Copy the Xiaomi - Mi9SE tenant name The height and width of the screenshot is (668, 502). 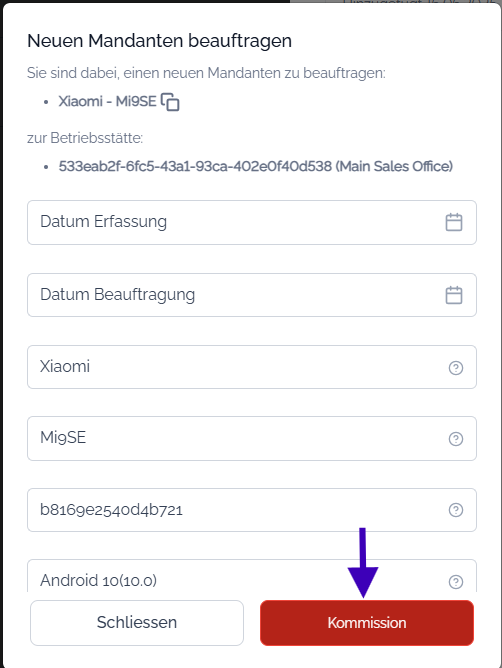coord(170,102)
